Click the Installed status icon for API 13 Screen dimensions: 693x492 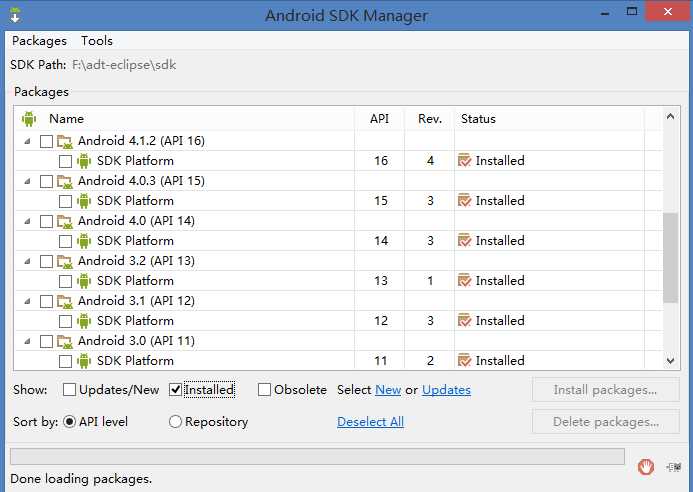point(465,281)
